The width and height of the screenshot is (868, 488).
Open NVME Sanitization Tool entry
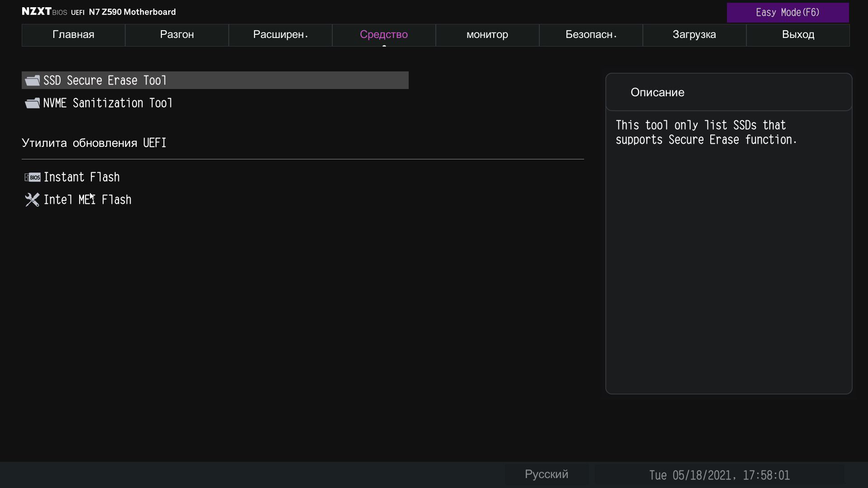(108, 103)
